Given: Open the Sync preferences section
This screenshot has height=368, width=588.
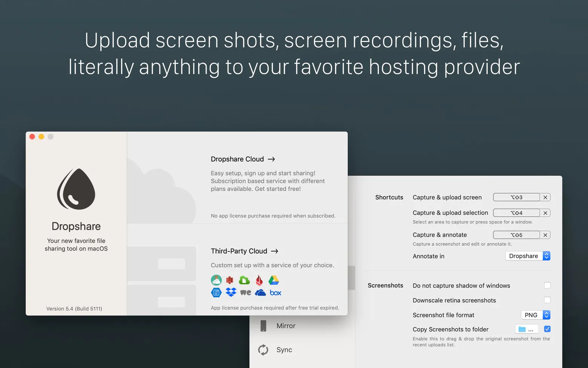Looking at the screenshot, I should (284, 350).
